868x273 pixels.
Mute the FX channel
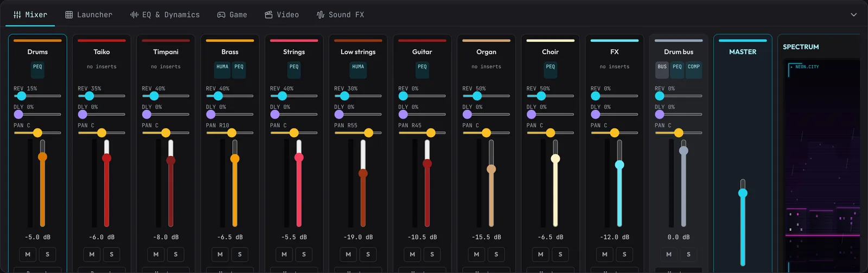(x=605, y=254)
